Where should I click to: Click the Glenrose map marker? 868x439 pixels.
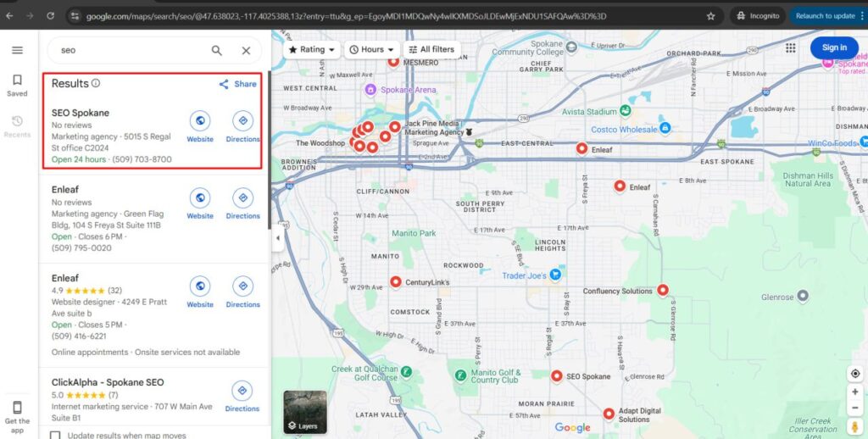(x=802, y=297)
